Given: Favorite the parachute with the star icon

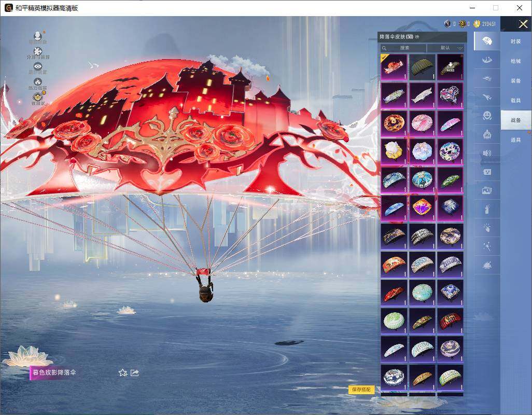Looking at the screenshot, I should coord(123,373).
